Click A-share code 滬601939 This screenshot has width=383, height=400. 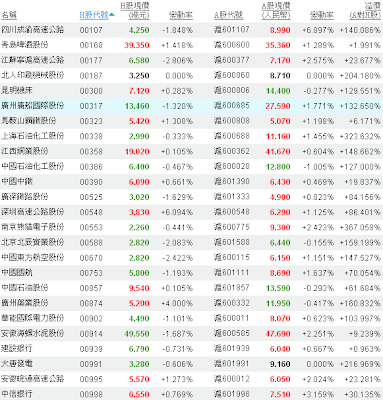232,348
